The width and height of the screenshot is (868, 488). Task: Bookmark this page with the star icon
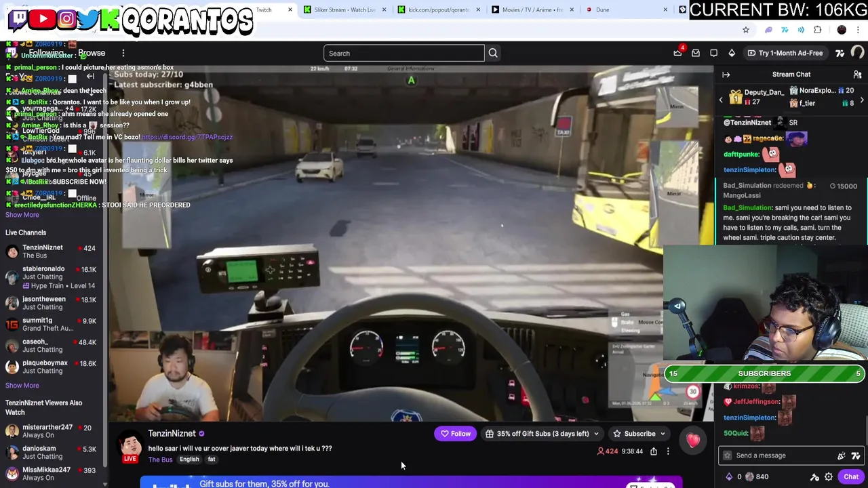(746, 30)
